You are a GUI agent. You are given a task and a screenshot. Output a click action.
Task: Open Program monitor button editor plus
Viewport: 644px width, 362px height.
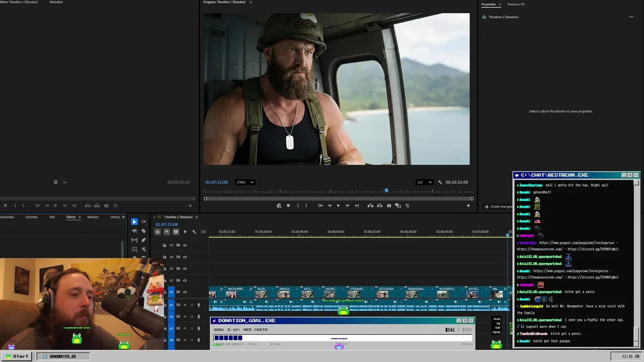click(468, 205)
